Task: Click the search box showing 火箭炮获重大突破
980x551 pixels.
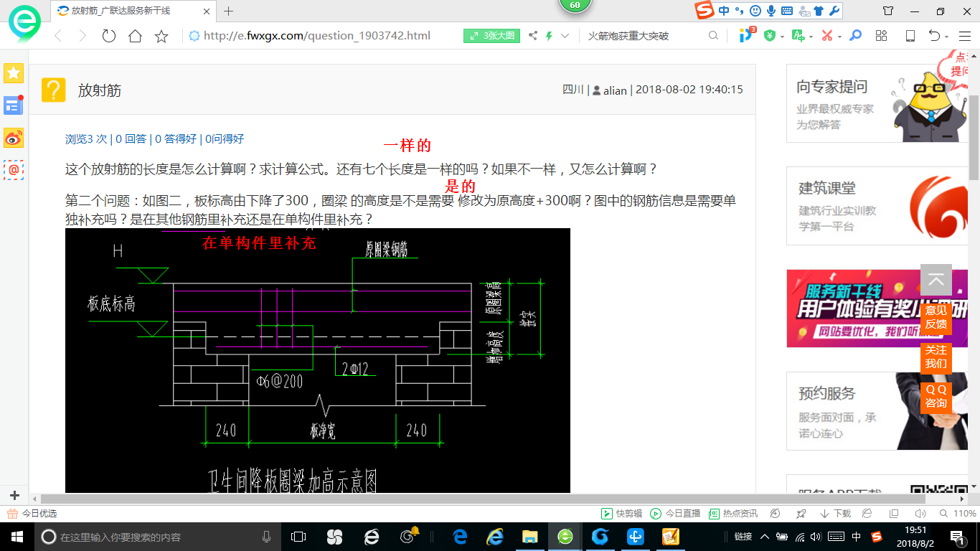Action: (x=644, y=36)
